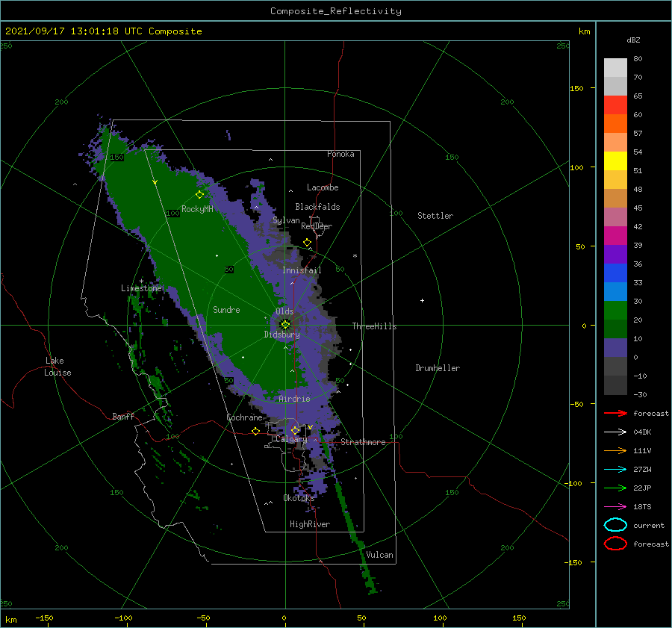Click the yellow swatch between 54 and 51 dBZ

click(615, 161)
